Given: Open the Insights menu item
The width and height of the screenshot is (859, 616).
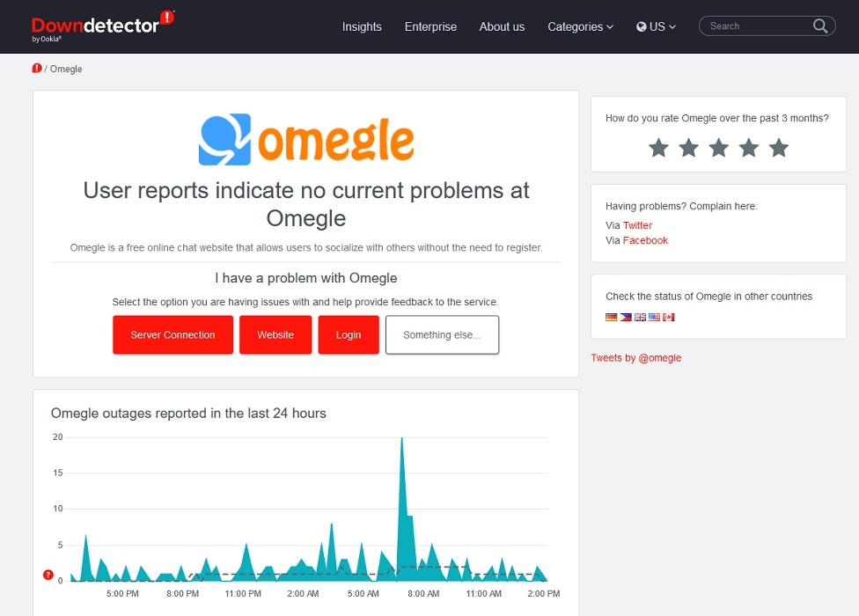Looking at the screenshot, I should [362, 27].
